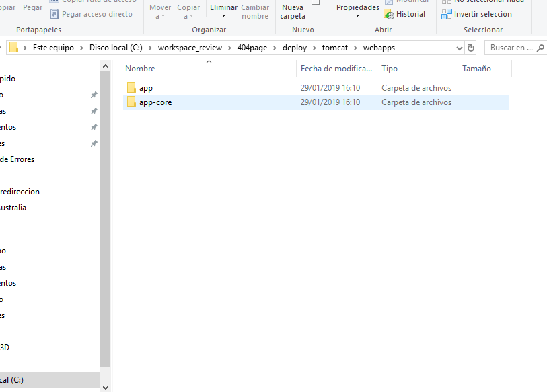Open the Propiedades dropdown arrow
The height and width of the screenshot is (392, 547).
[357, 16]
